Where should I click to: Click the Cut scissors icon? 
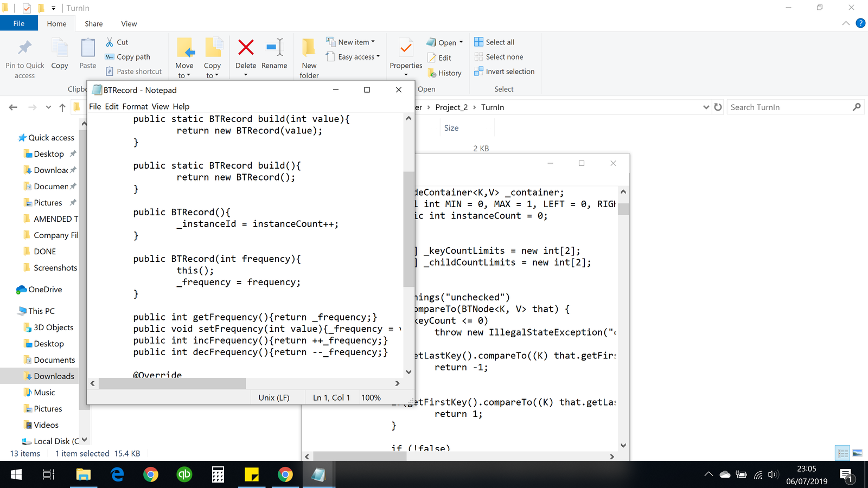click(110, 42)
